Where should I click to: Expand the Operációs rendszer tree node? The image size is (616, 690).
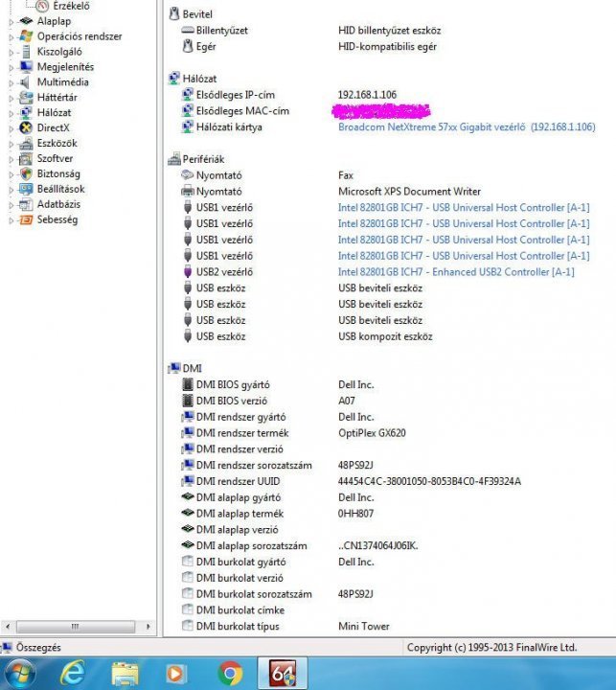coord(11,37)
